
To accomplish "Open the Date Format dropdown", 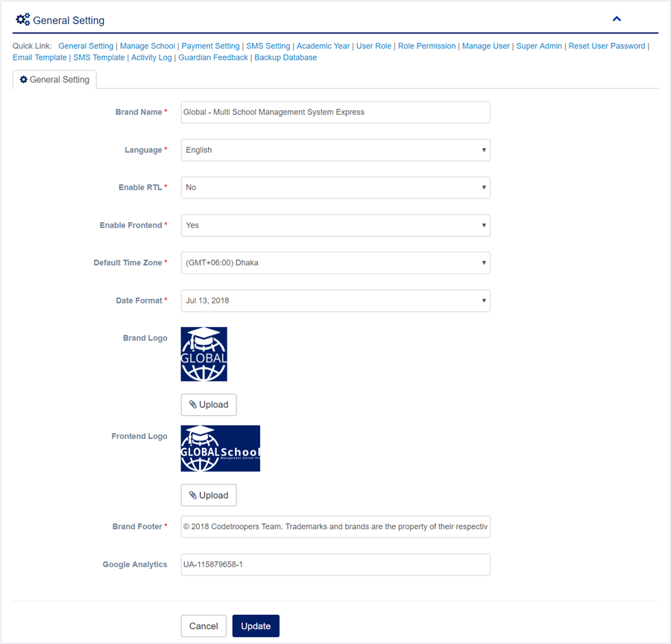I will tap(335, 301).
